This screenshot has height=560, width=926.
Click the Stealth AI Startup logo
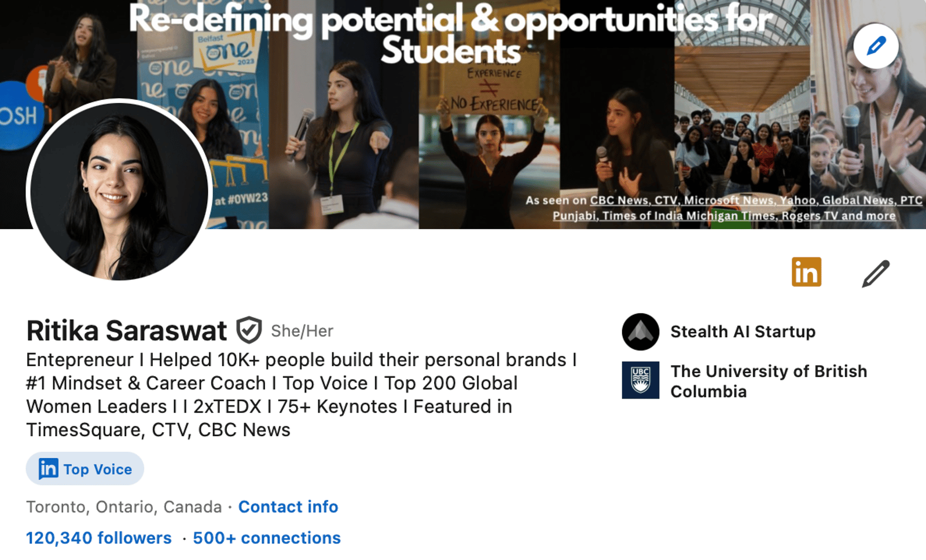(x=640, y=331)
